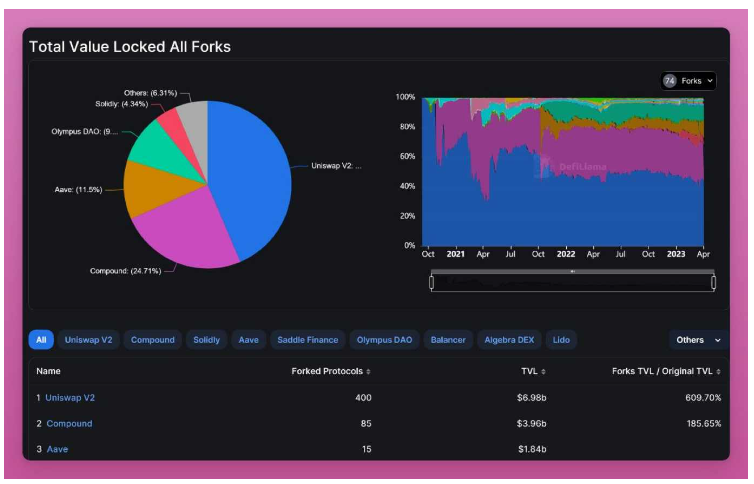Image resolution: width=754 pixels, height=484 pixels.
Task: Filter by Compound tab
Action: point(153,340)
